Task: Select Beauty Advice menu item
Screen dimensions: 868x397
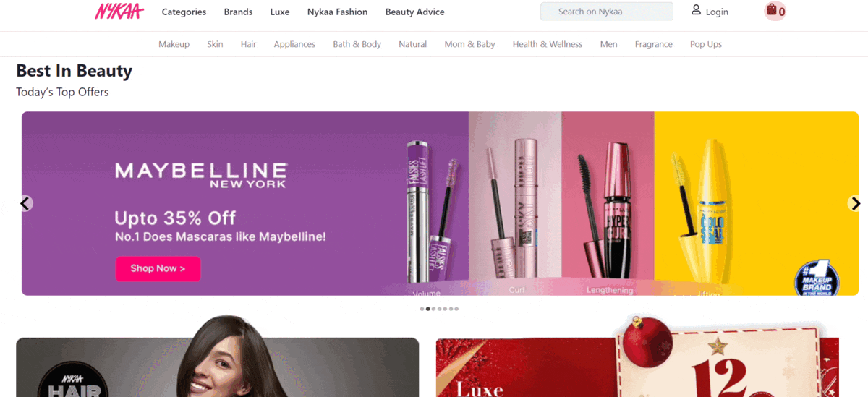Action: click(x=414, y=12)
